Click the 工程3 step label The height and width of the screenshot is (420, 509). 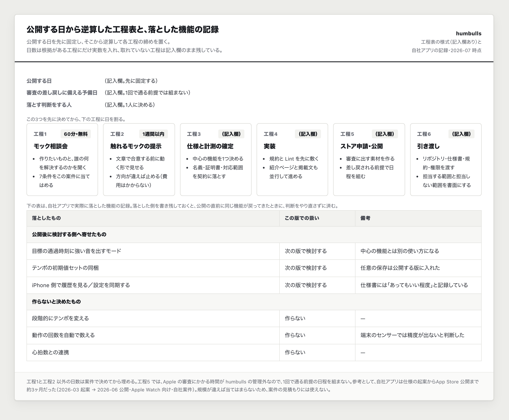point(194,134)
